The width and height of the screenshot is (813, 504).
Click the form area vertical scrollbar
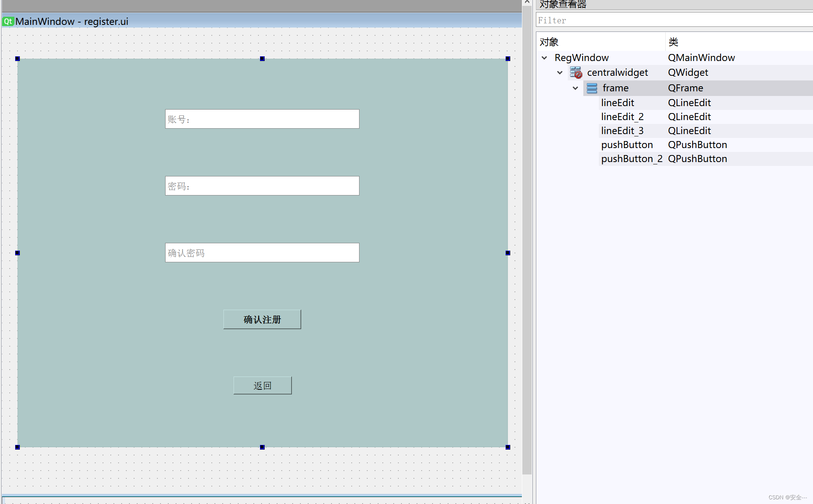(x=527, y=240)
